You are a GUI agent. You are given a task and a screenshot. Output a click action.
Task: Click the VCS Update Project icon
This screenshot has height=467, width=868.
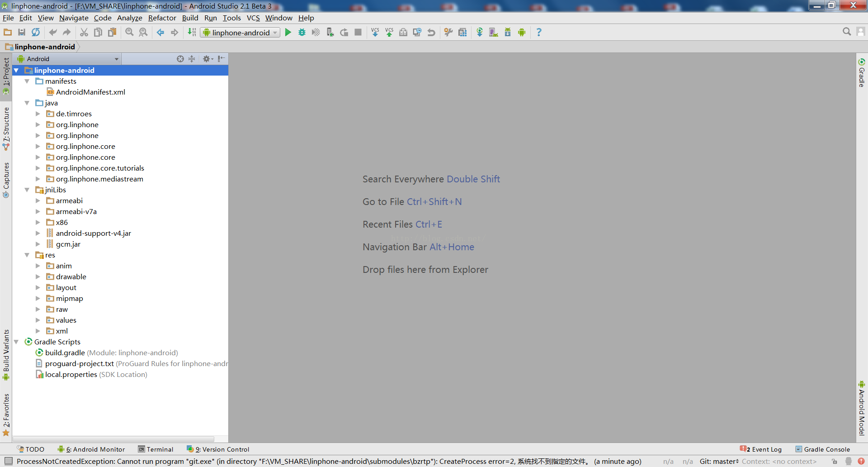(375, 32)
